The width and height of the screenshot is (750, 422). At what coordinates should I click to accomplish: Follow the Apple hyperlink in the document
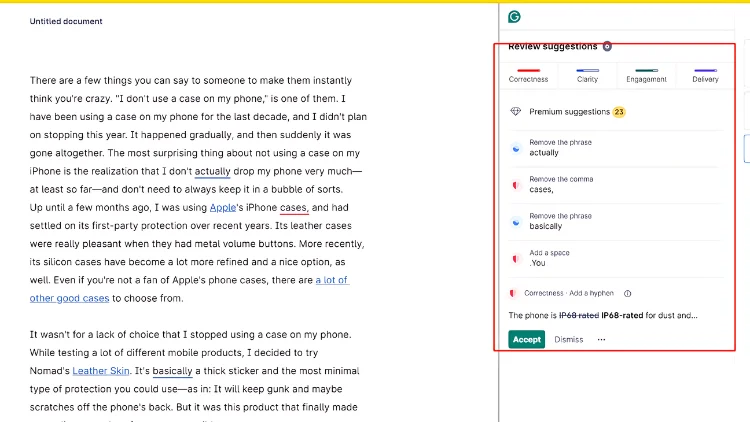click(x=222, y=208)
